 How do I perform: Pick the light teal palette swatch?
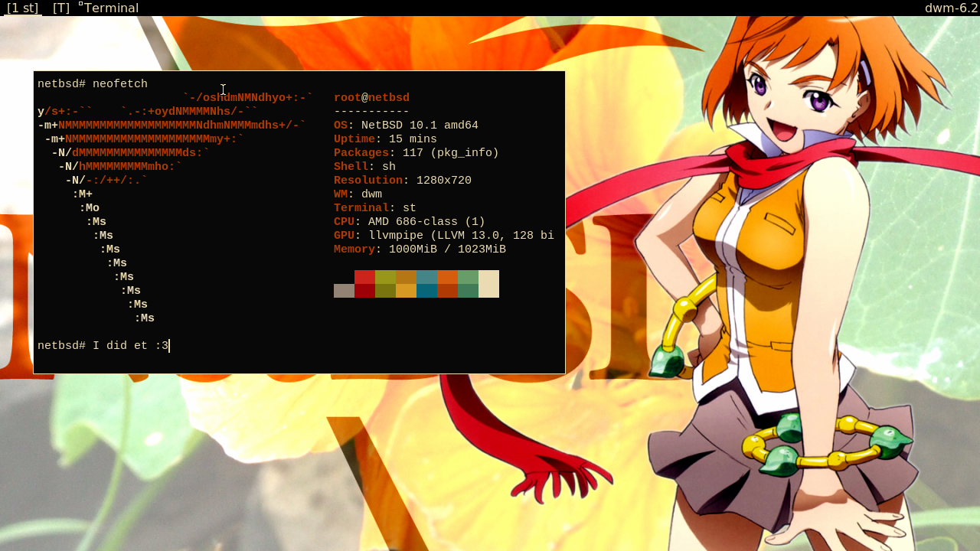[x=426, y=277]
